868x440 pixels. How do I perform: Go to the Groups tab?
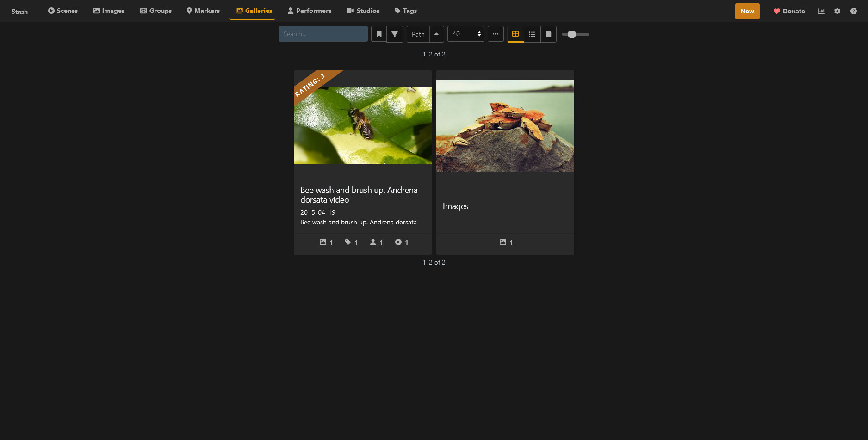tap(156, 11)
